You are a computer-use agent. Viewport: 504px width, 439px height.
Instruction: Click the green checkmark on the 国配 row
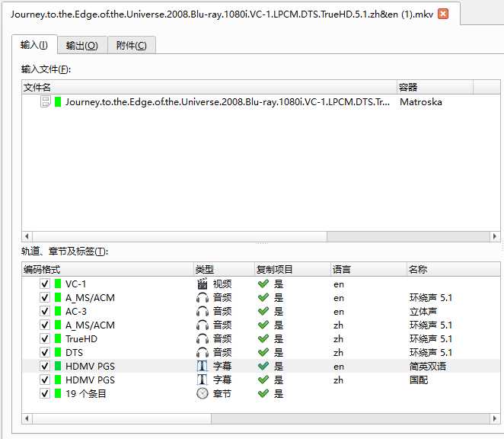(x=263, y=380)
